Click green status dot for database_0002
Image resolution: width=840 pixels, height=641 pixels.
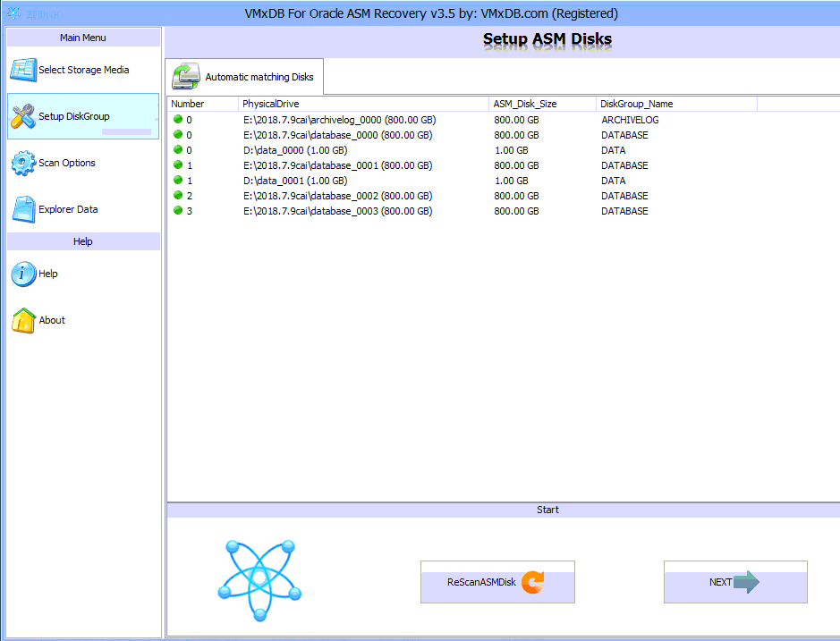(178, 195)
